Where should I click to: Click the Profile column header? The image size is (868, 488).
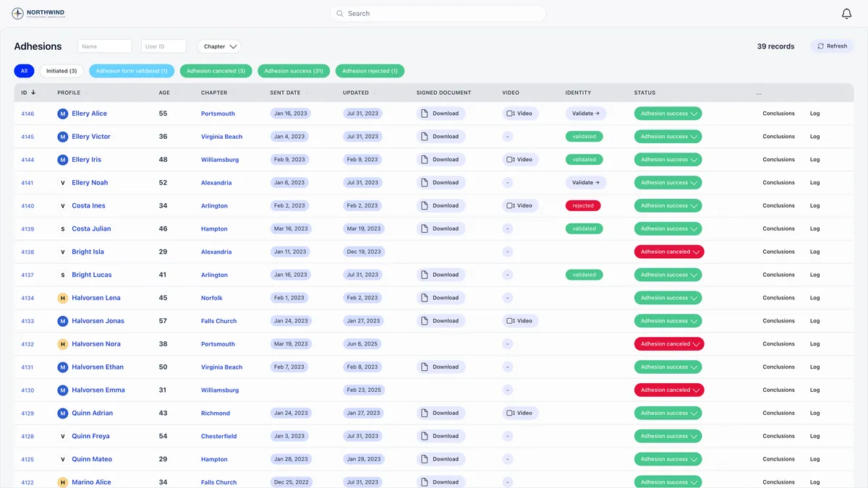click(69, 93)
